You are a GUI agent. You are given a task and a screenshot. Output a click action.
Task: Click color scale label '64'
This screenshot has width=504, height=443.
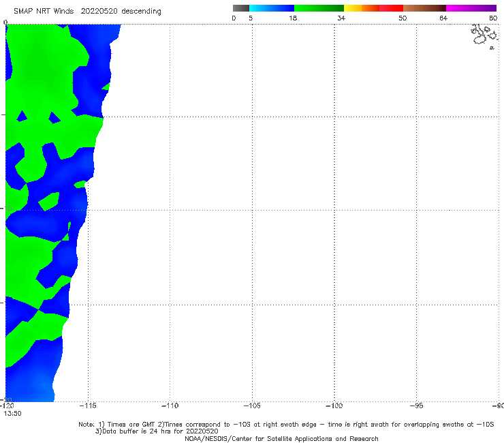coord(443,18)
